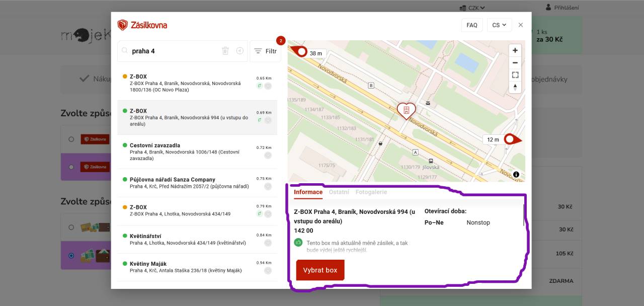Click the '1 ks za 30 Kč' cart summary
The height and width of the screenshot is (306, 644).
[549, 36]
